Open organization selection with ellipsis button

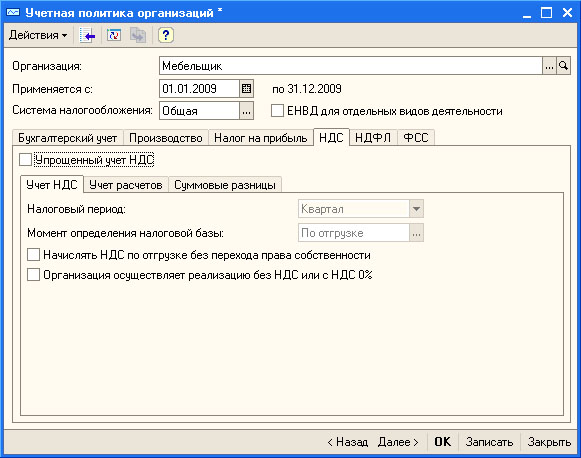coord(549,66)
